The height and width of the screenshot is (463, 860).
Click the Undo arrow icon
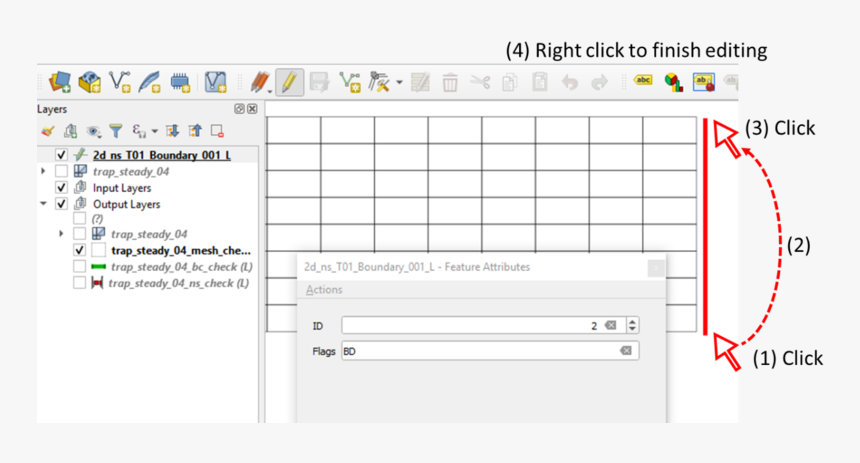(570, 82)
